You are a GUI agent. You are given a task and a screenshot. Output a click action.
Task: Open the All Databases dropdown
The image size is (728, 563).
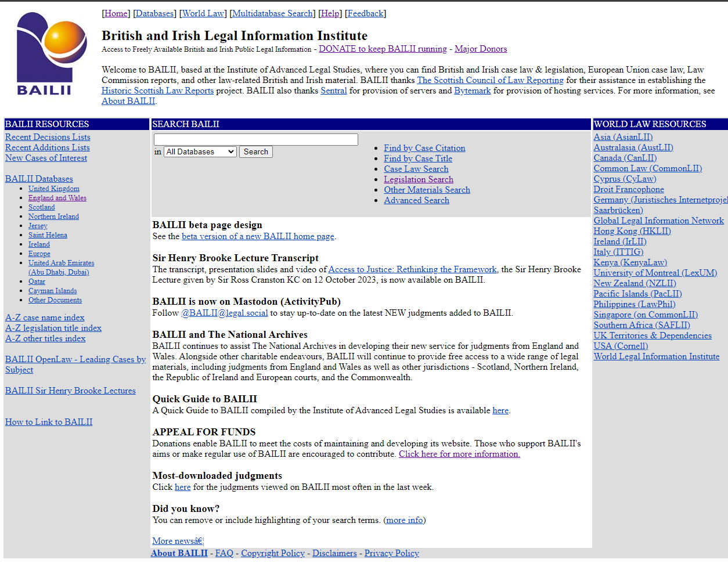200,152
